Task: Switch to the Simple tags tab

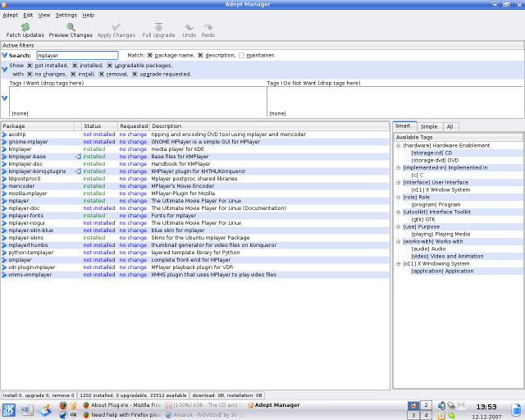Action: point(429,126)
